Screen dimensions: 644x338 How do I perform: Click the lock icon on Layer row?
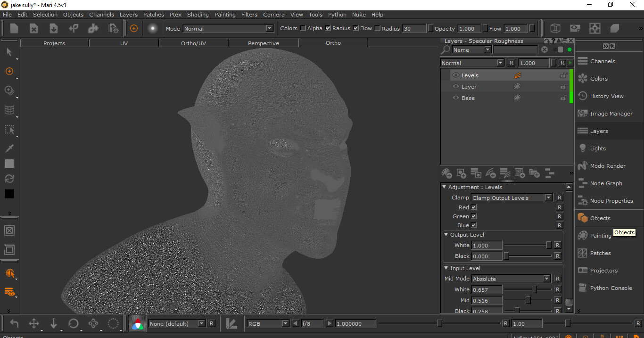(563, 87)
